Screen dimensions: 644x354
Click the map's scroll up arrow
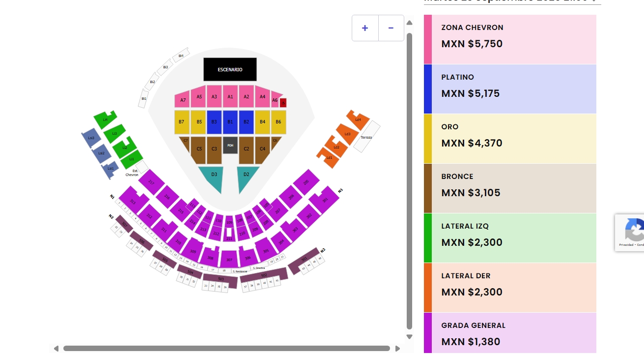(410, 22)
